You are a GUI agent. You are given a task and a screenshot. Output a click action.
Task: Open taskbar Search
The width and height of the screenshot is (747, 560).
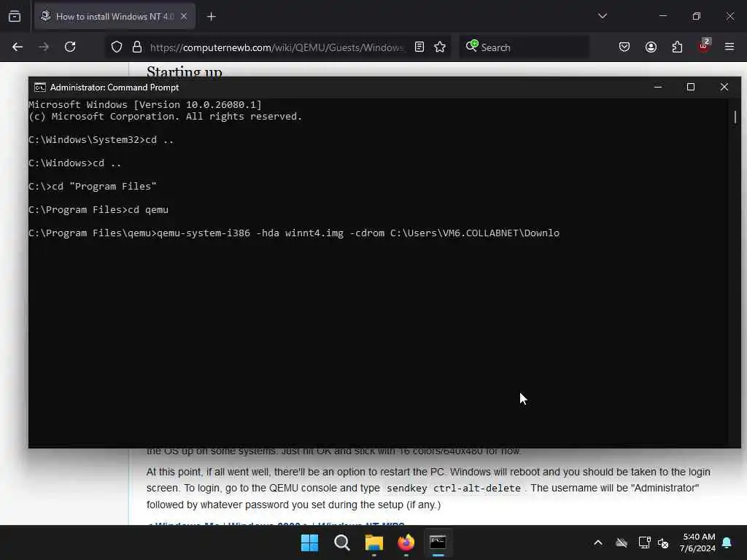pos(341,542)
